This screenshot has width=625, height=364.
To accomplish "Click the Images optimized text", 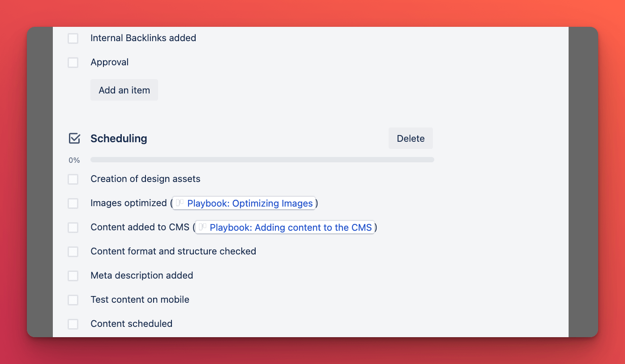I will coord(128,203).
